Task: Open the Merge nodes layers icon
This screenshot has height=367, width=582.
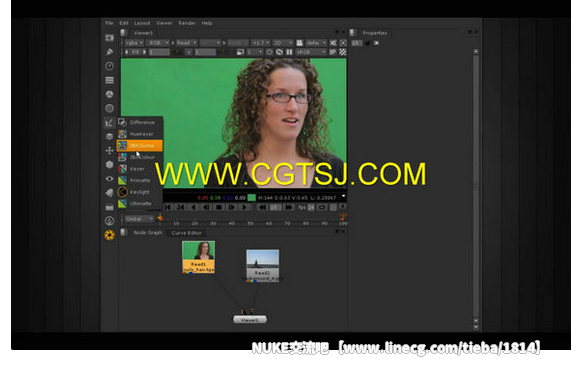Action: 109,137
